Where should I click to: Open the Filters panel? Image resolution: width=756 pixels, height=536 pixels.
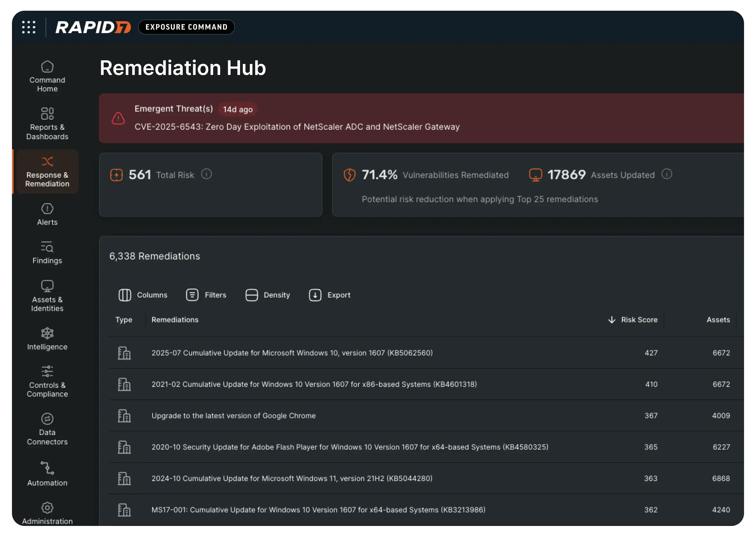tap(206, 295)
